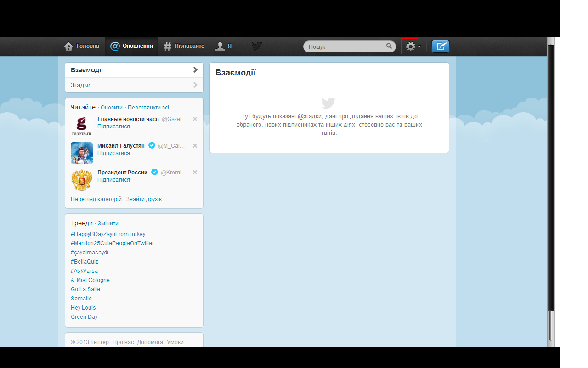Screen dimensions: 588x368
Task: Click the Читайте heading text
Action: tap(83, 107)
